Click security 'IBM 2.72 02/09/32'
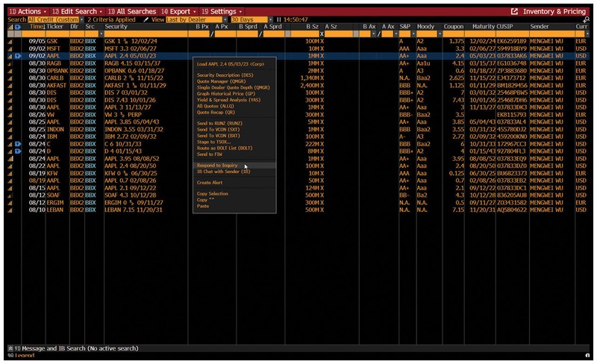The height and width of the screenshot is (364, 597). tap(130, 136)
